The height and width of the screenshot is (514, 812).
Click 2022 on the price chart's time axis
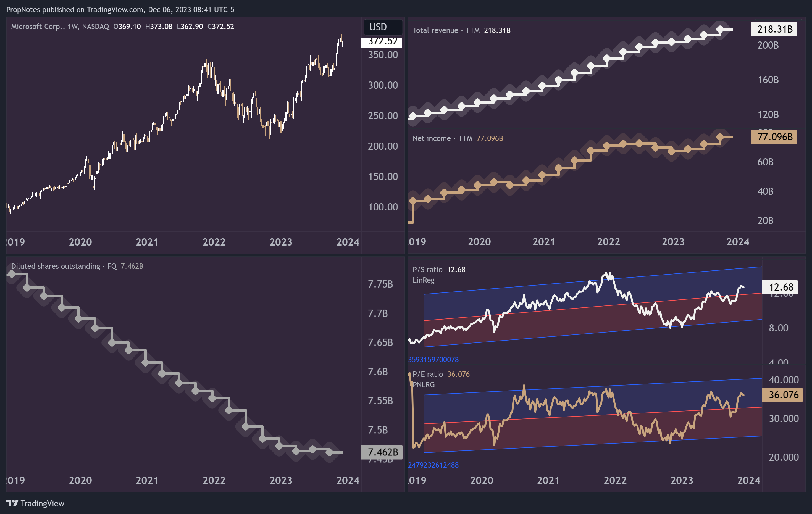pos(214,242)
